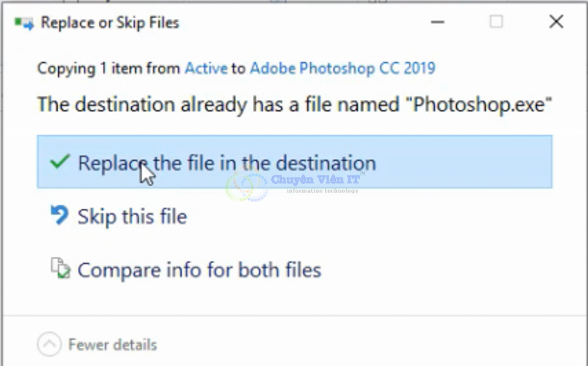This screenshot has width=588, height=366.
Task: Click Compare info for both files
Action: 200,270
